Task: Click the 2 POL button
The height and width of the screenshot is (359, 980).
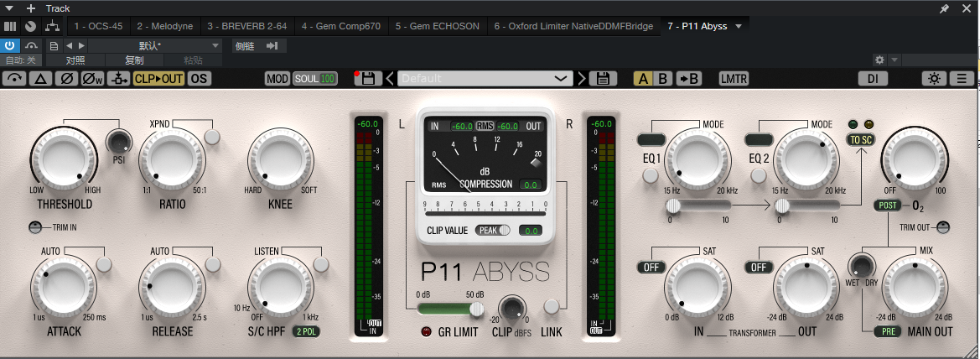Action: pos(306,331)
